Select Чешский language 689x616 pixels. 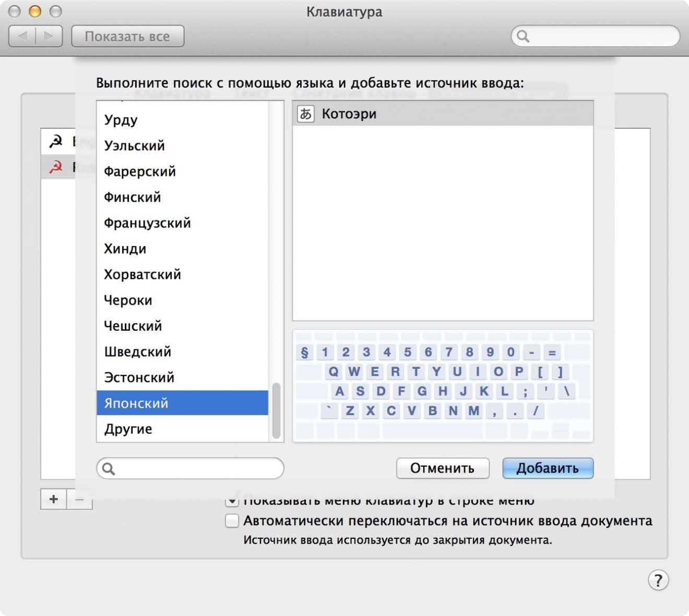(182, 325)
